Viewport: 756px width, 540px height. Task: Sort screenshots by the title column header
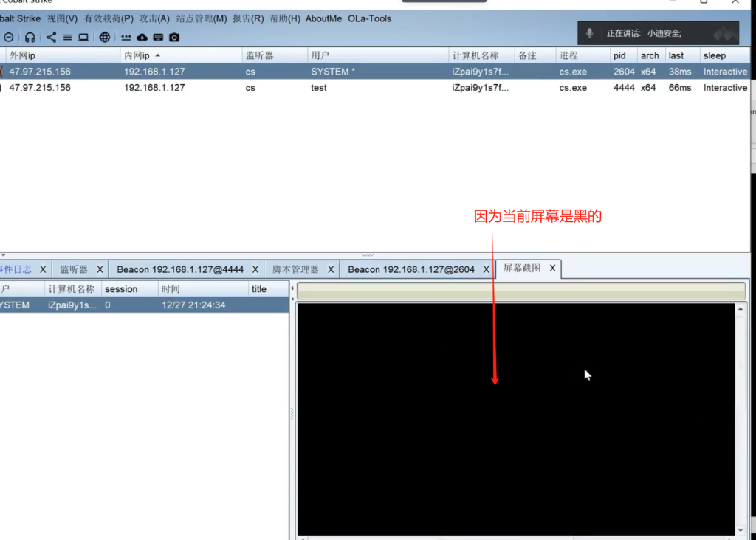[x=269, y=289]
